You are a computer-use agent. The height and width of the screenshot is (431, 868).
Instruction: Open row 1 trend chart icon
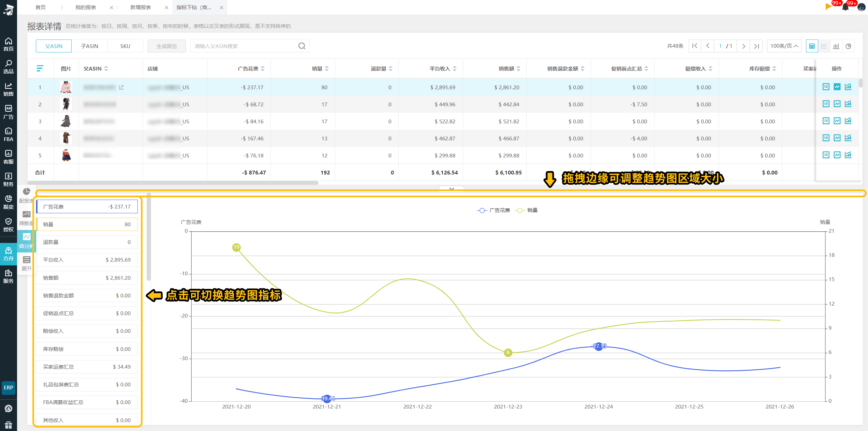pyautogui.click(x=837, y=87)
